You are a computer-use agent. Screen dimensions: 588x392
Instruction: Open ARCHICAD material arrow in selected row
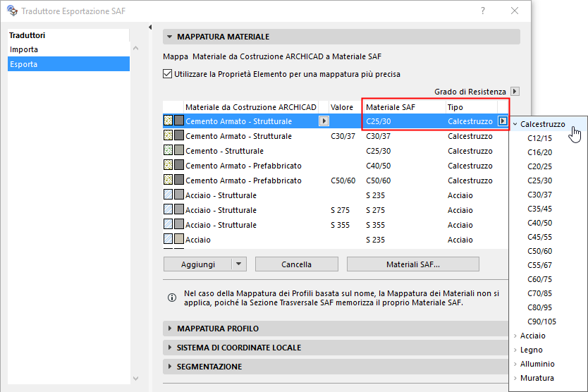324,121
